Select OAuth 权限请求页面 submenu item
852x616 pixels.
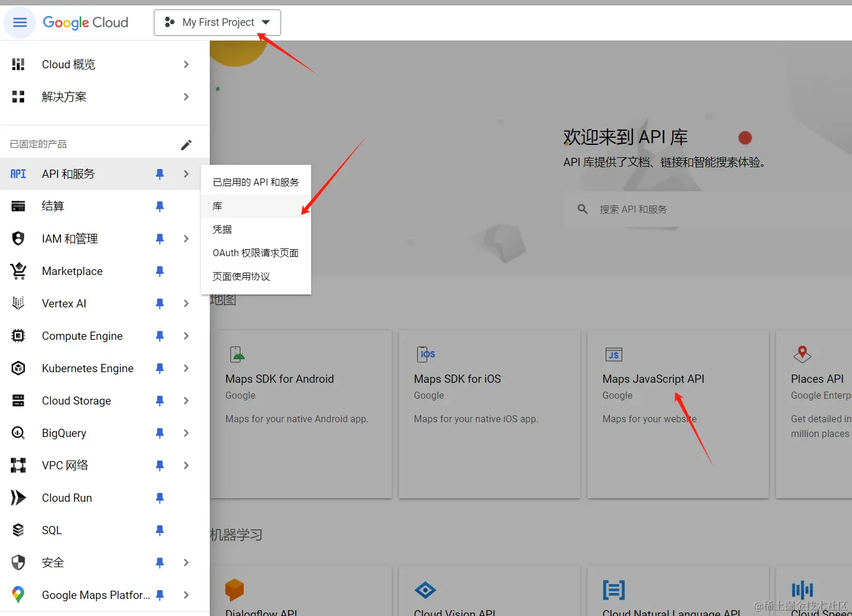(256, 253)
